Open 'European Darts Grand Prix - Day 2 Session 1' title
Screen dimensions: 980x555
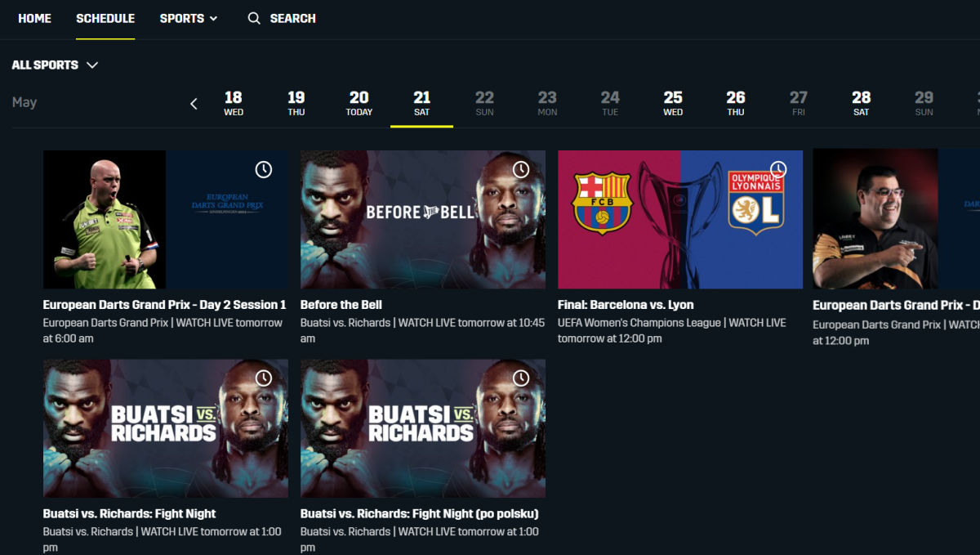[x=165, y=305]
